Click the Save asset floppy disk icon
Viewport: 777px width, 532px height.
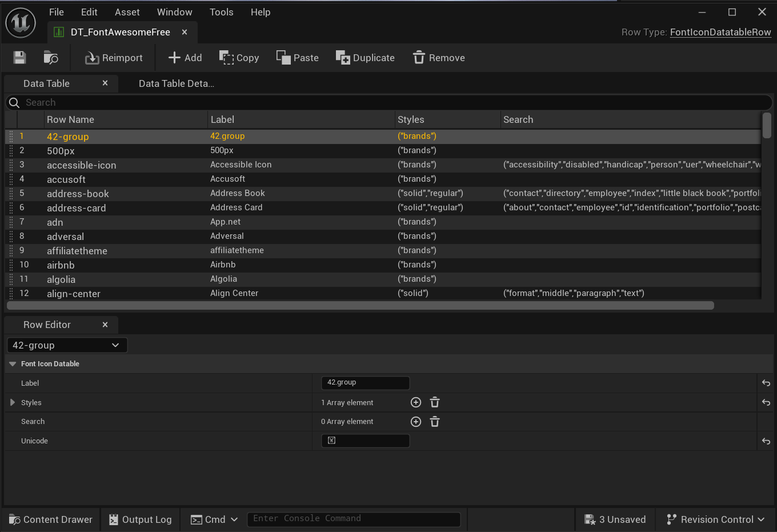(20, 58)
